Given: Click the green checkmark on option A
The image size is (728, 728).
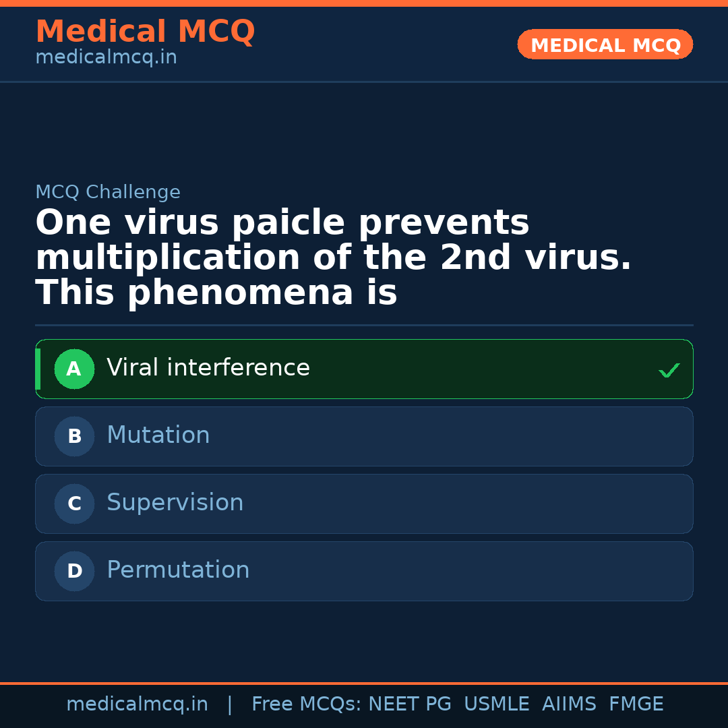Looking at the screenshot, I should click(669, 370).
